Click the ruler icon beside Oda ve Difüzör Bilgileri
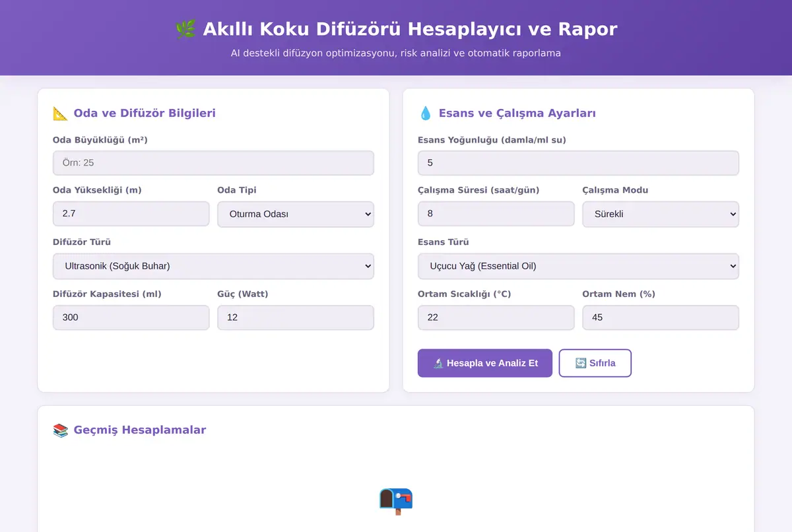 pyautogui.click(x=61, y=113)
